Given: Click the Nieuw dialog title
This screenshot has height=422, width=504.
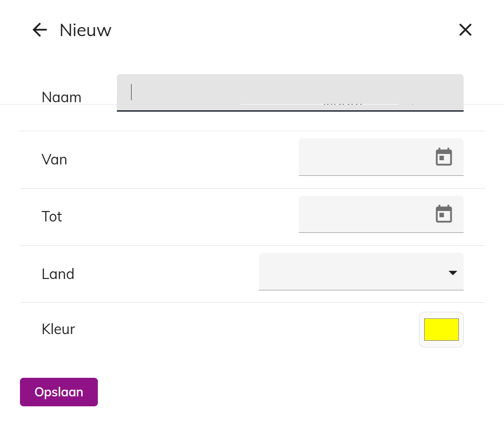Looking at the screenshot, I should tap(86, 30).
